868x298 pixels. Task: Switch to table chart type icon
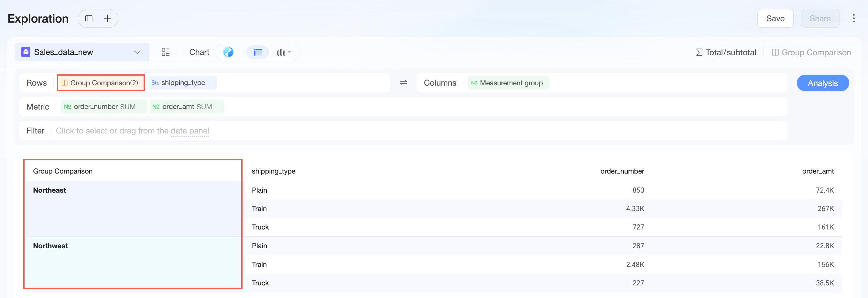[258, 52]
